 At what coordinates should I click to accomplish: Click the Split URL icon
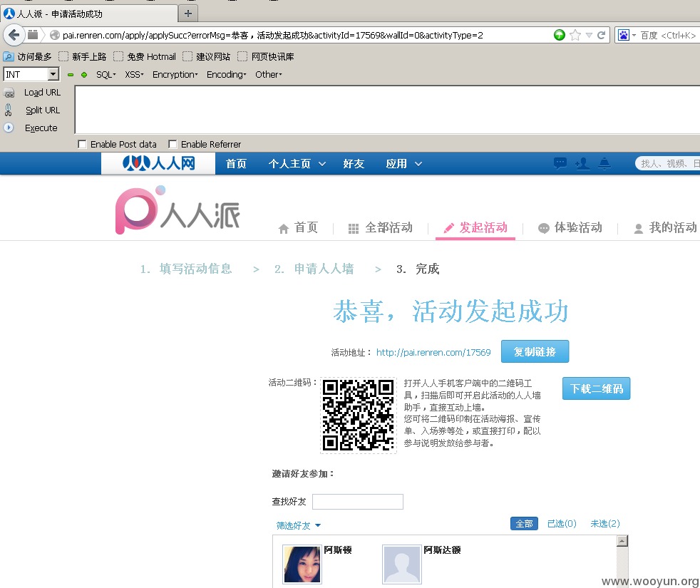click(x=8, y=110)
